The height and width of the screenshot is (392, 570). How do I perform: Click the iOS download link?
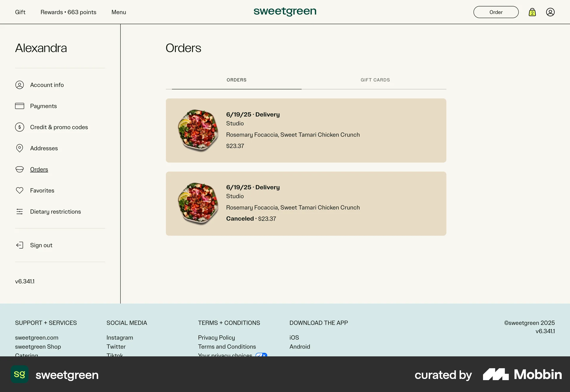coord(294,337)
